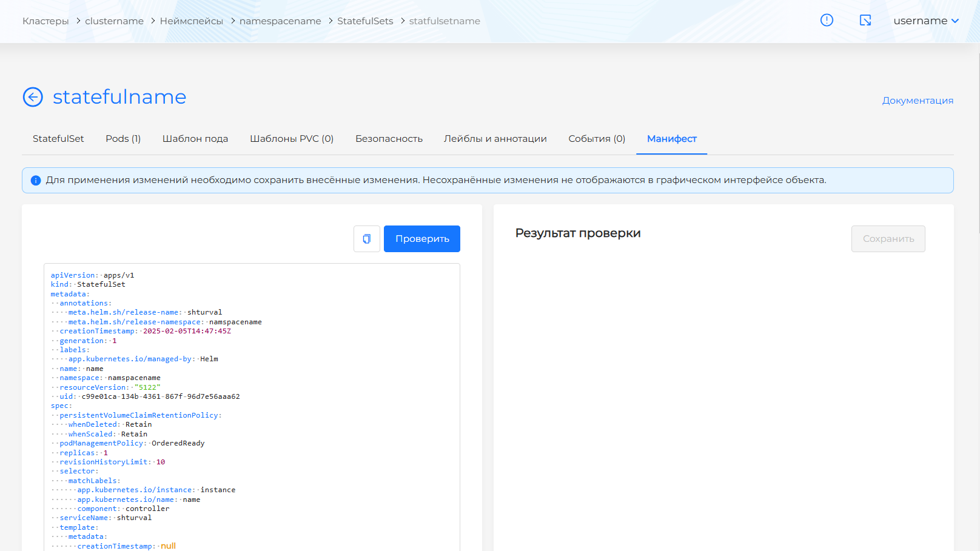980x551 pixels.
Task: Expand the username account dropdown
Action: coord(925,21)
